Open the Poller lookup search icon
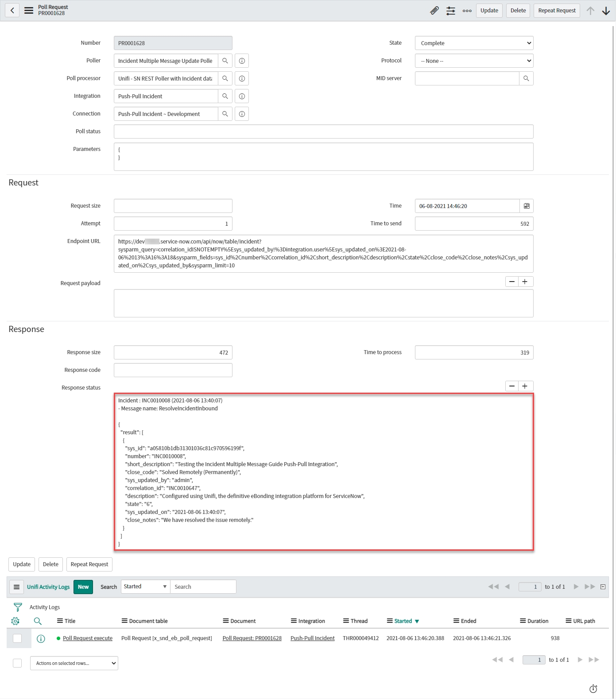 [x=225, y=61]
